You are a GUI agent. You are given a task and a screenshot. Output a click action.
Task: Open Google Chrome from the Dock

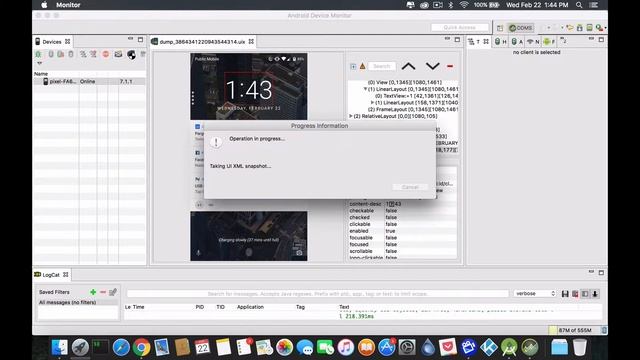[141, 347]
